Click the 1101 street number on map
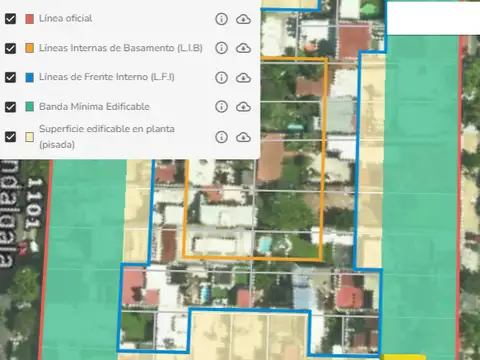The height and width of the screenshot is (360, 480). 34,204
